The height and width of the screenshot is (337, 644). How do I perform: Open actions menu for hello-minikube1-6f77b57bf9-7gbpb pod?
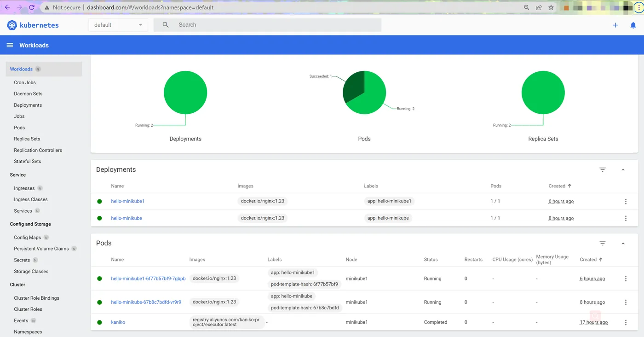pos(626,279)
